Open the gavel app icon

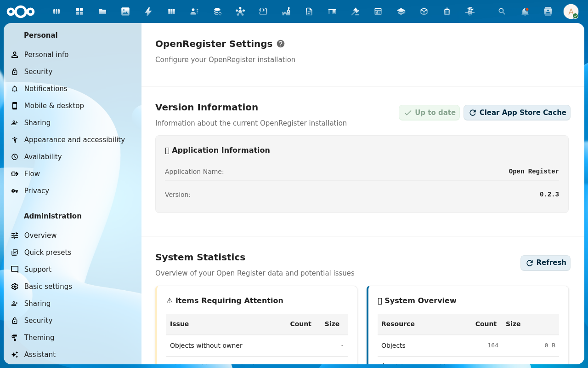pyautogui.click(x=355, y=11)
